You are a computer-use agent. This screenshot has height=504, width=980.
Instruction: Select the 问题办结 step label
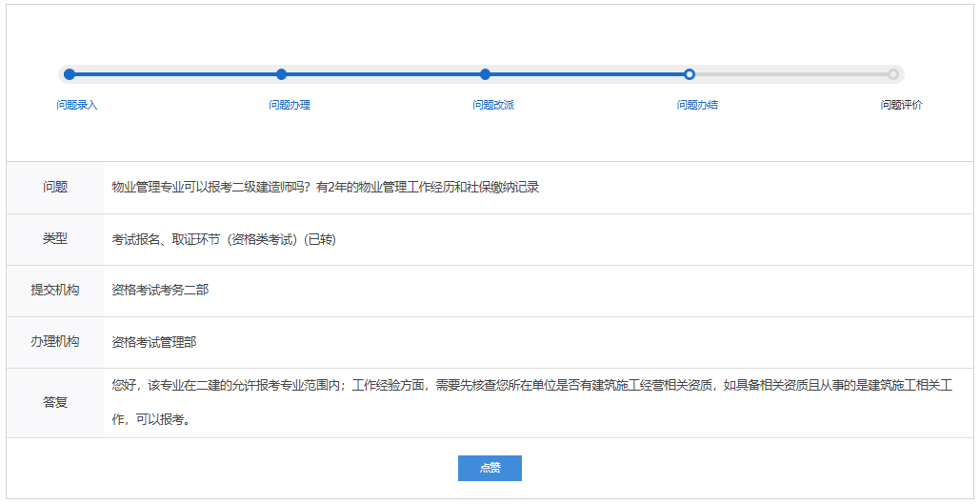[x=697, y=105]
